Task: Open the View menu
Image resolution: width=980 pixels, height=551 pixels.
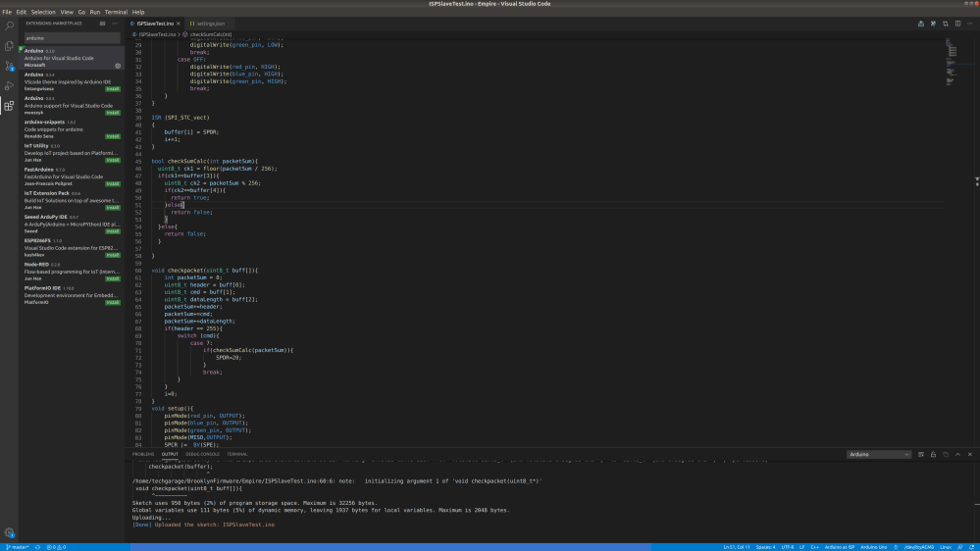Action: (67, 12)
